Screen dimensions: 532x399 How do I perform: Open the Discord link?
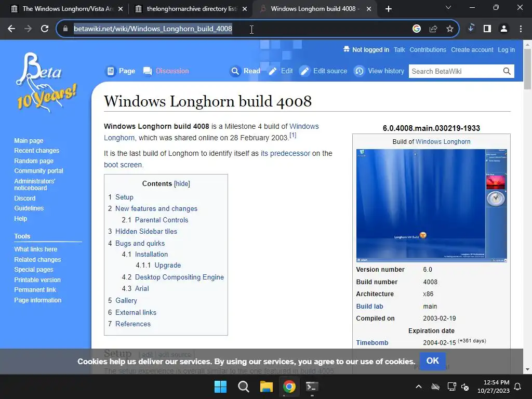point(25,198)
